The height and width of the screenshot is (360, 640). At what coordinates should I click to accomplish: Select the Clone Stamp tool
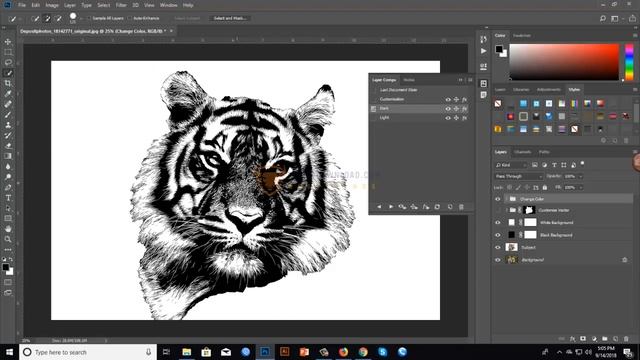(8, 125)
